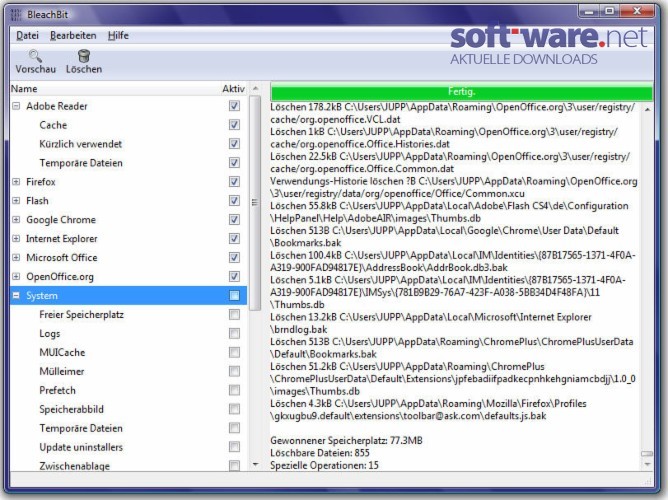Screen dimensions: 668x500
Task: Uncheck the Flash checkbox
Action: pos(234,201)
